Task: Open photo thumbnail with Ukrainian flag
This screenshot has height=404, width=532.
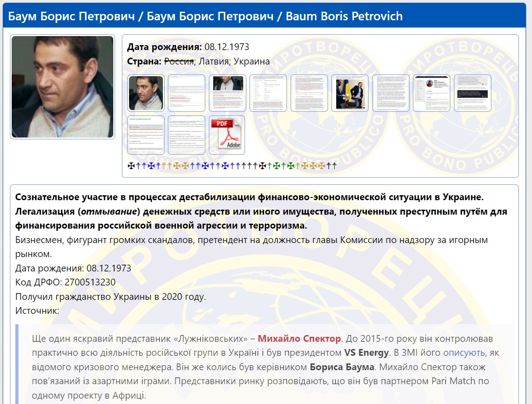Action: click(350, 93)
